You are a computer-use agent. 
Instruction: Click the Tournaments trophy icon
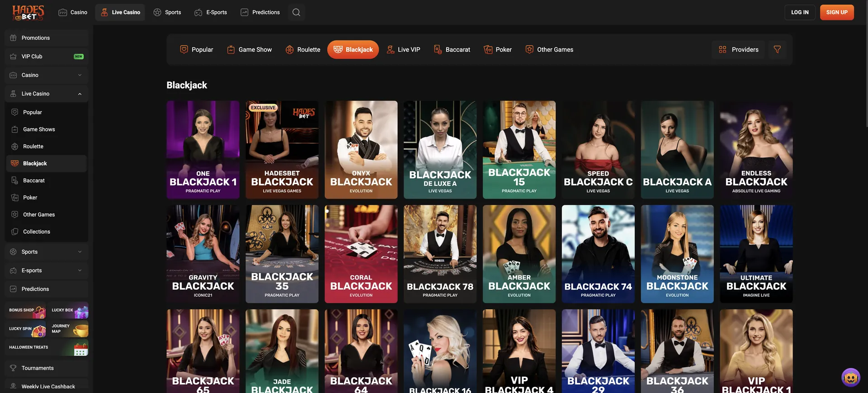13,368
